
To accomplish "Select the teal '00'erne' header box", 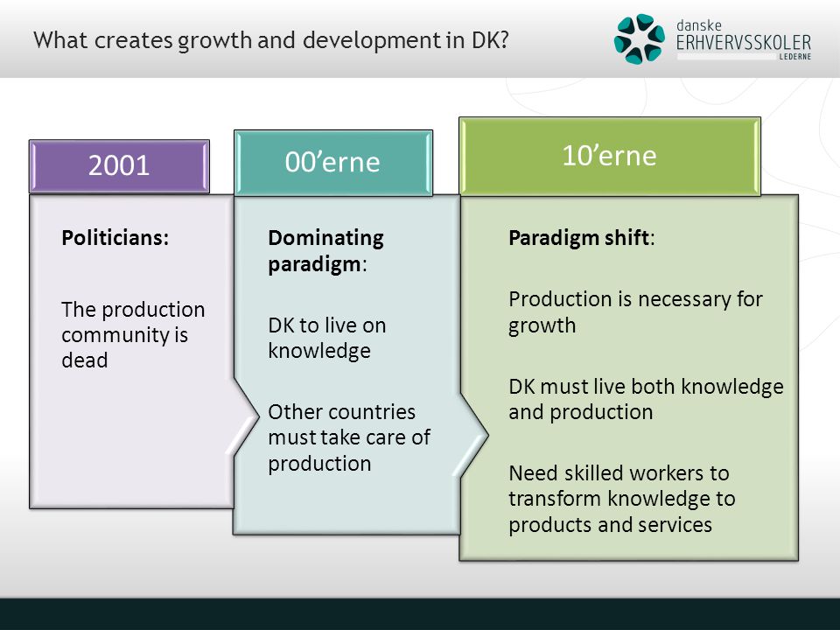I will pos(333,163).
